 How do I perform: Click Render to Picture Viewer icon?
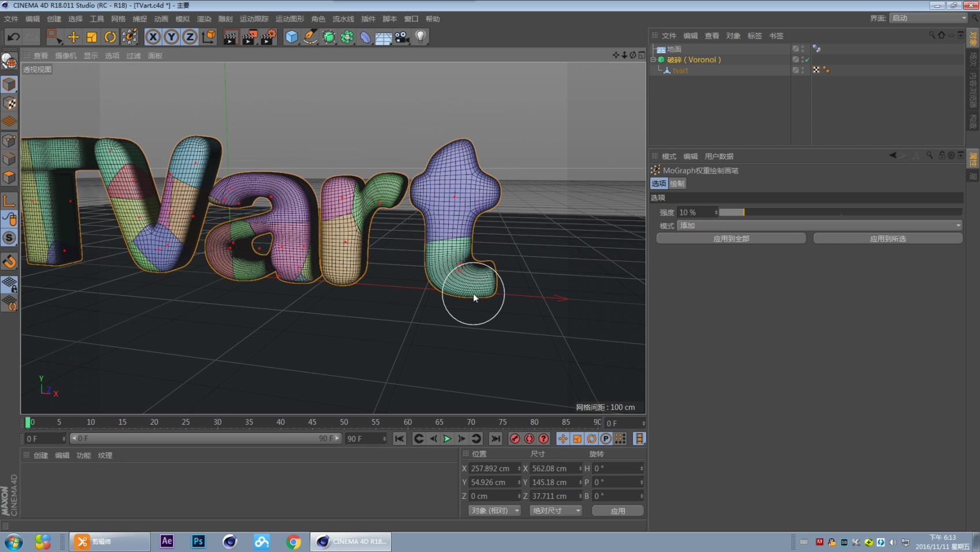tap(249, 37)
